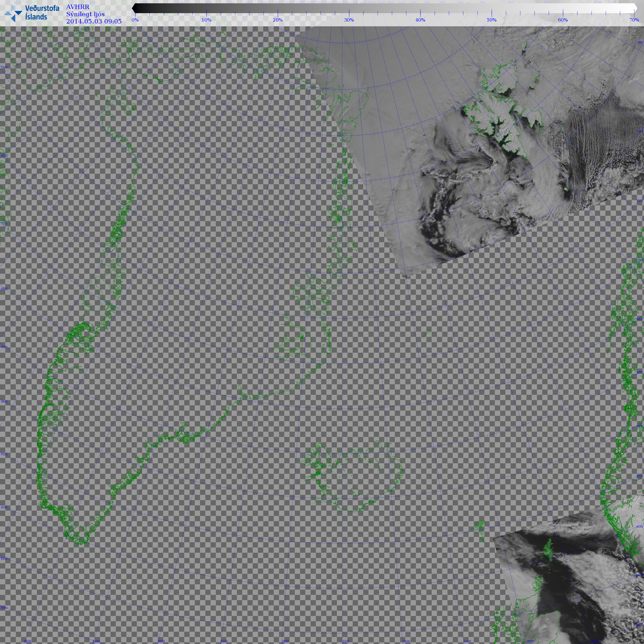The image size is (644, 644).
Task: Click the black left arrow of grayscale bar
Action: tap(134, 8)
